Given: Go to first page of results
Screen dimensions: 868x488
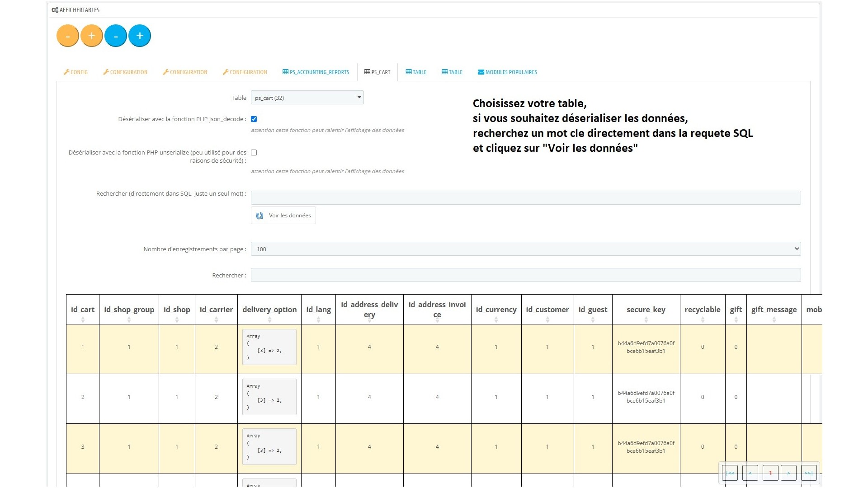Looking at the screenshot, I should click(730, 473).
